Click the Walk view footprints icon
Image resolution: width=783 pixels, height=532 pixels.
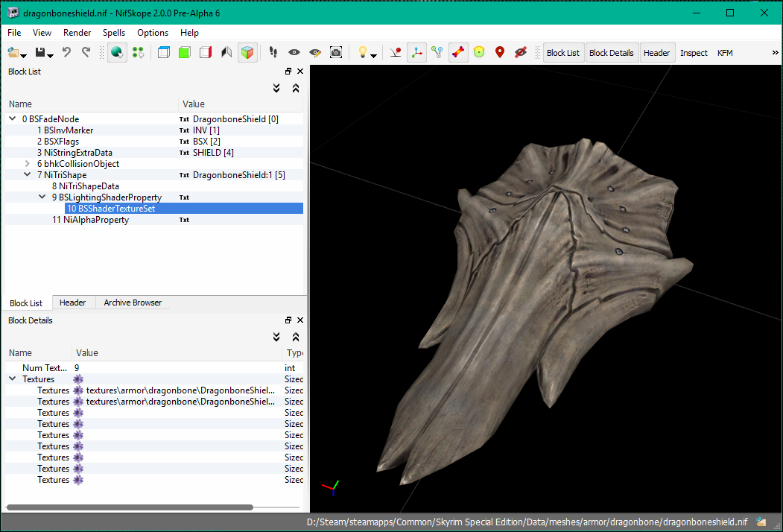tap(273, 53)
